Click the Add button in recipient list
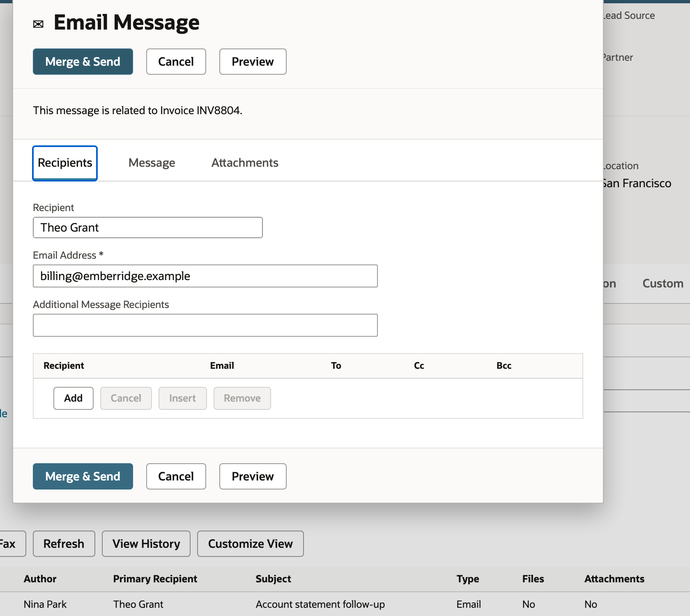This screenshot has width=690, height=616. tap(74, 398)
